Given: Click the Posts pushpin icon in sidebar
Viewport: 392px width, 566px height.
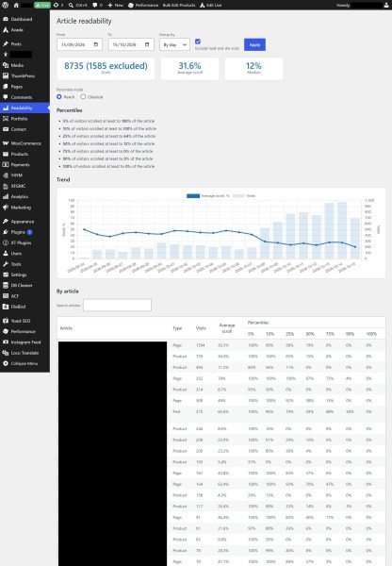Looking at the screenshot, I should click(6, 44).
